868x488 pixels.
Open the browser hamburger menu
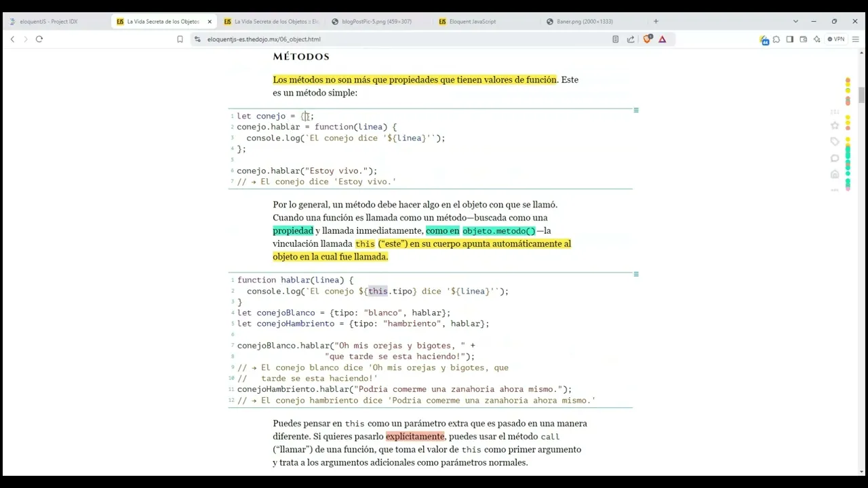(x=856, y=39)
